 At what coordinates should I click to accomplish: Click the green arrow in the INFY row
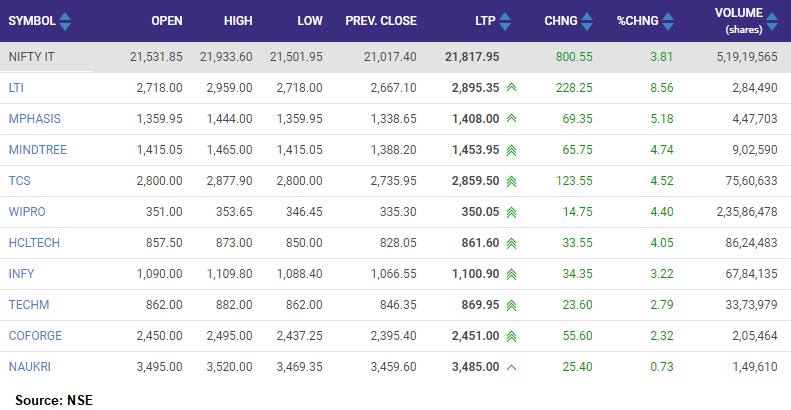point(511,274)
